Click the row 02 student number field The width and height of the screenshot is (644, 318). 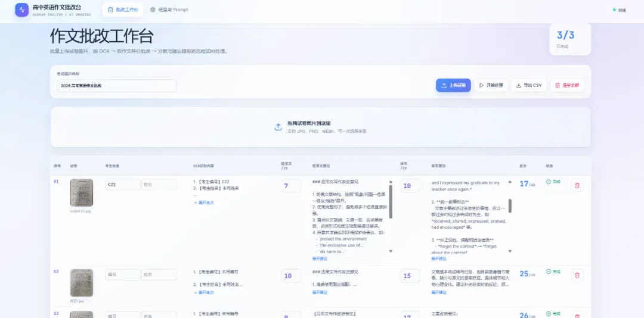123,275
